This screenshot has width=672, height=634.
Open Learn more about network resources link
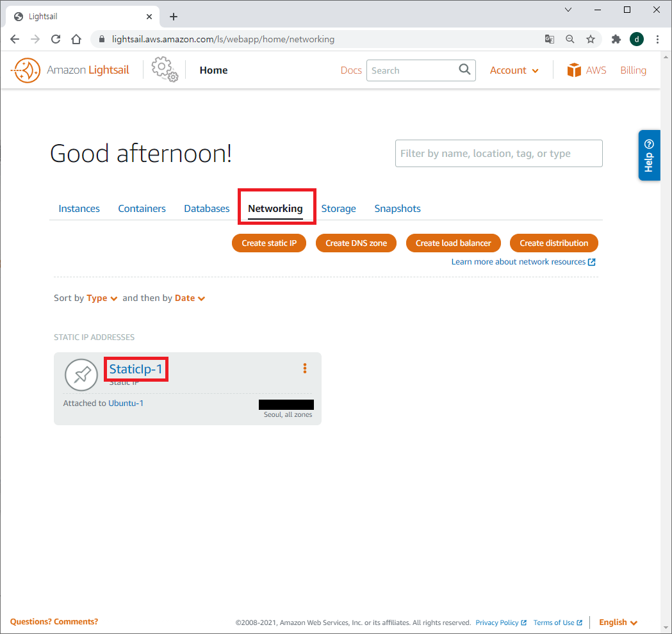tap(523, 262)
